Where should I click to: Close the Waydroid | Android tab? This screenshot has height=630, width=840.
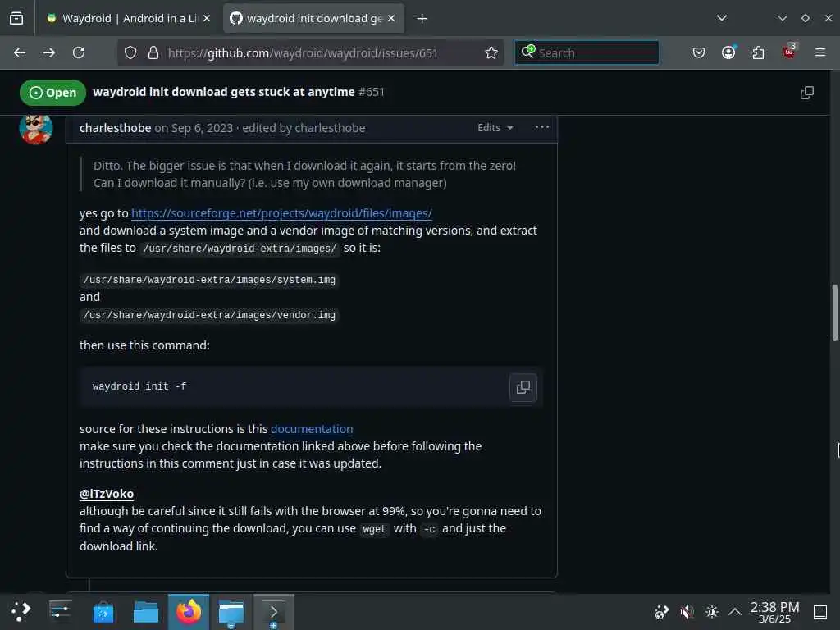point(207,18)
